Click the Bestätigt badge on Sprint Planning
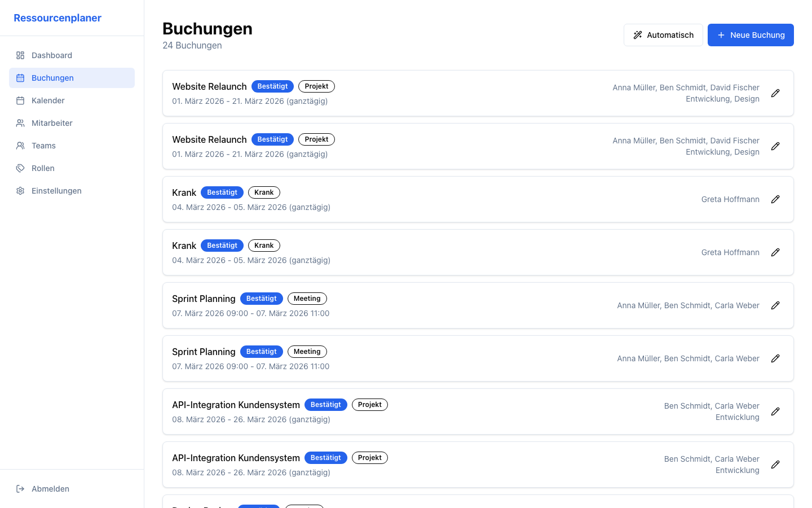812x508 pixels. coord(262,298)
